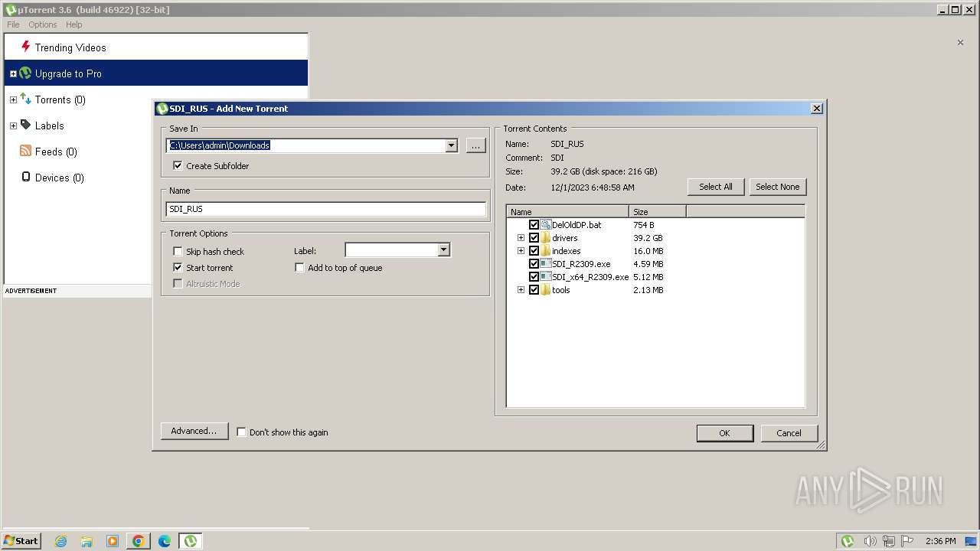The image size is (980, 551).
Task: Click the Save In path text field
Action: [x=306, y=145]
